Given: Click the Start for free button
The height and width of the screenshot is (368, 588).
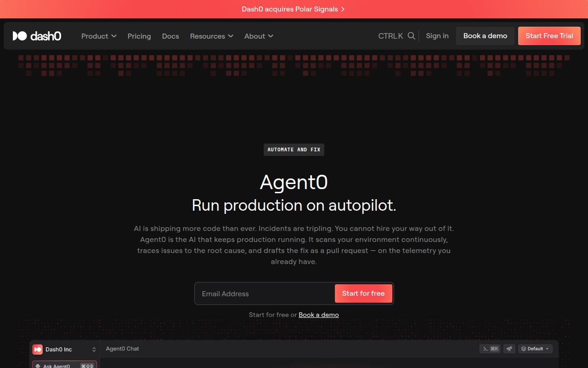Looking at the screenshot, I should (x=363, y=293).
